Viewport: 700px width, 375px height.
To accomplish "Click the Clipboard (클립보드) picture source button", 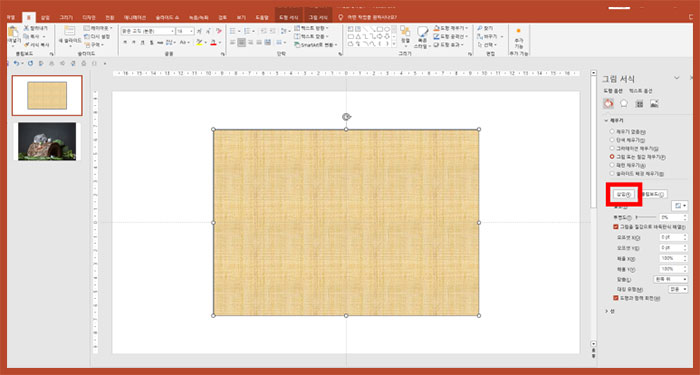I will (x=654, y=194).
